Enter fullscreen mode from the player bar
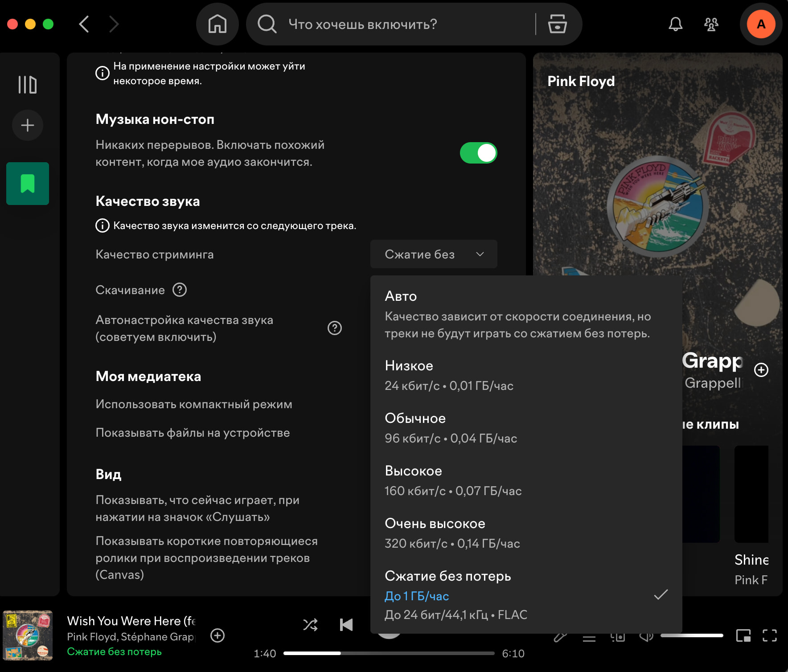The width and height of the screenshot is (788, 672). pyautogui.click(x=769, y=635)
